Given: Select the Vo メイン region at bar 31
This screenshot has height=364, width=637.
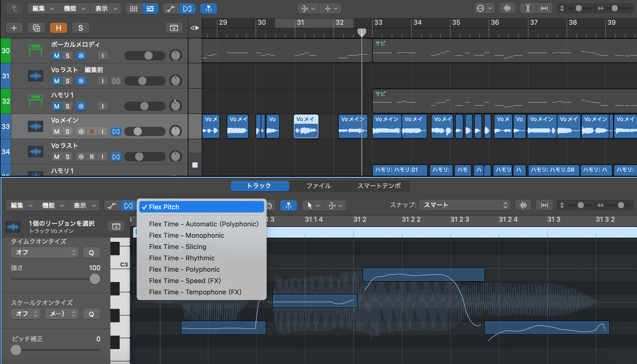Looking at the screenshot, I should pyautogui.click(x=306, y=126).
